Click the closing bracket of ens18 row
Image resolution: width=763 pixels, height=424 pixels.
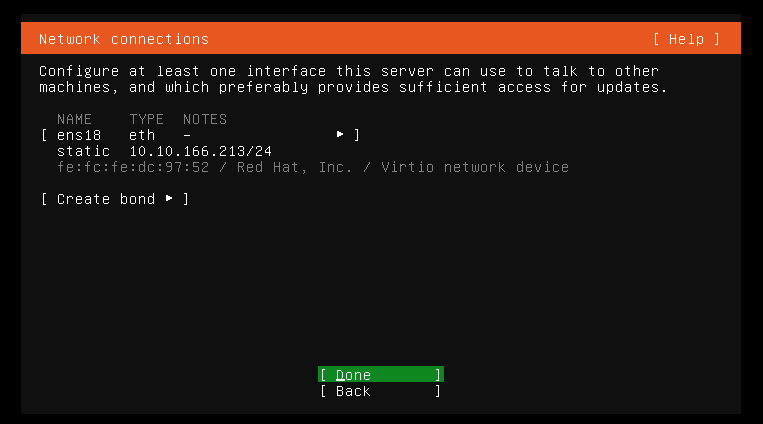pyautogui.click(x=357, y=135)
